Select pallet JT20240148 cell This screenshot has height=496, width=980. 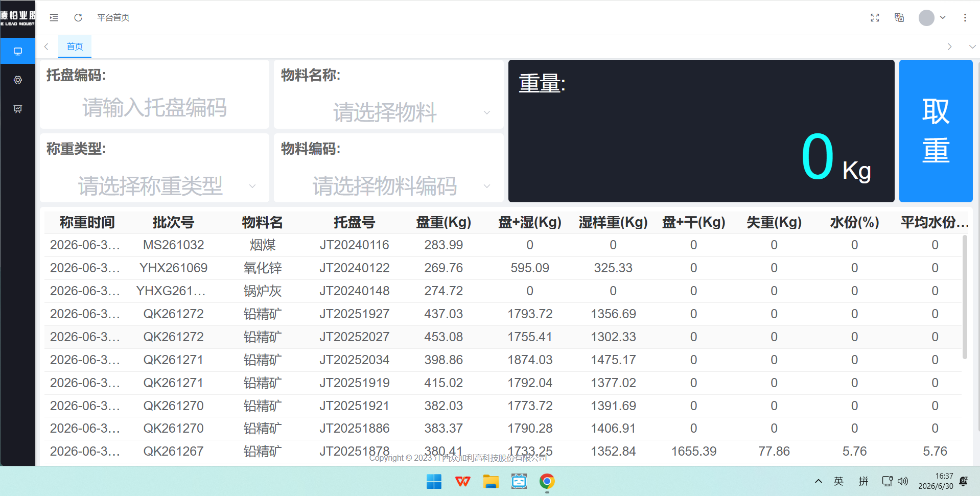[x=354, y=291]
